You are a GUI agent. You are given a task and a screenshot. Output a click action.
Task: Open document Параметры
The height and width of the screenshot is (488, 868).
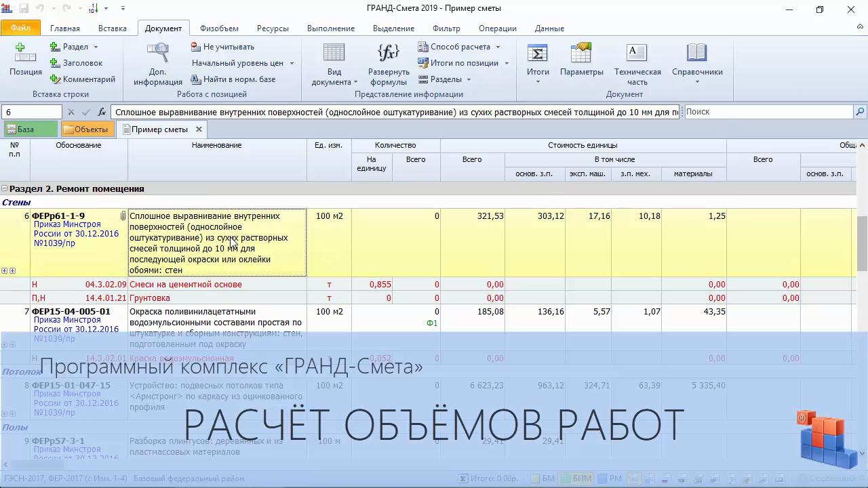[x=582, y=58]
